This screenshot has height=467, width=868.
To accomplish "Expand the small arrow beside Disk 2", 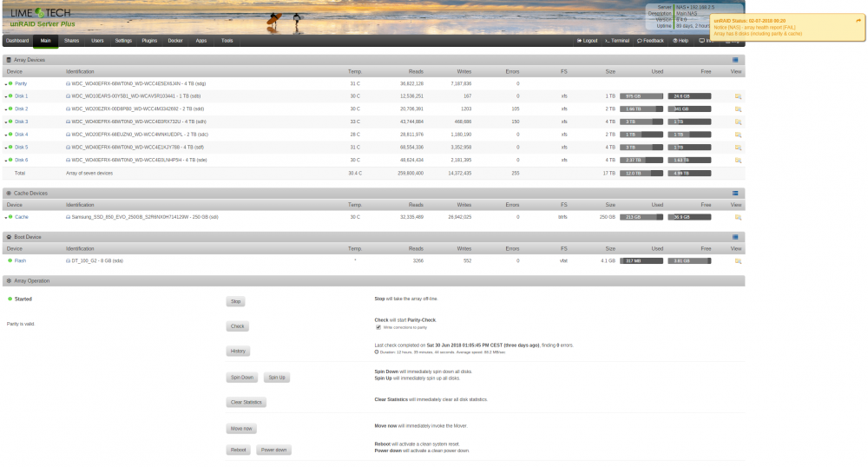I will pos(6,109).
